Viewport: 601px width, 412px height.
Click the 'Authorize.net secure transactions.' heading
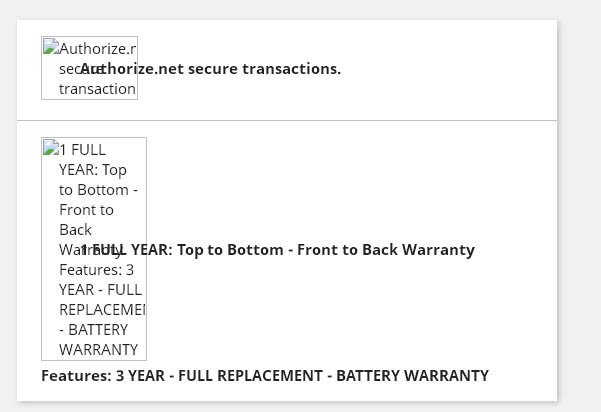[210, 69]
